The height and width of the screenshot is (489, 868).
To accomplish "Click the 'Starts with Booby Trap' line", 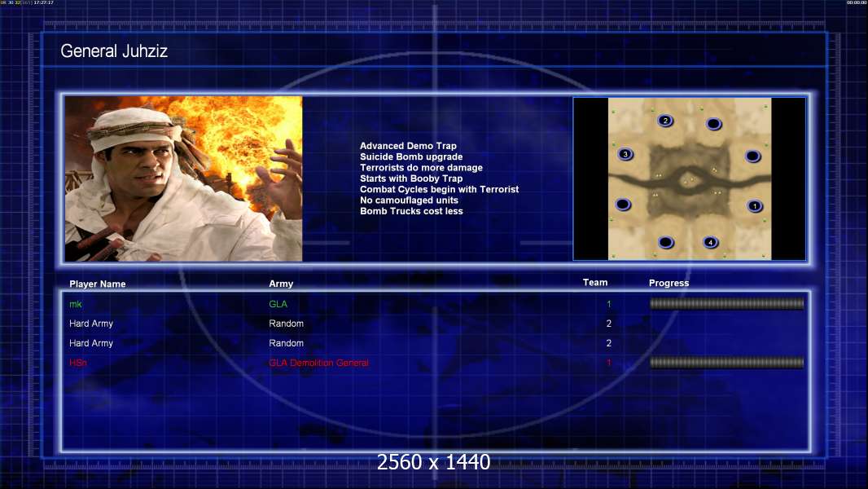I will (x=411, y=178).
